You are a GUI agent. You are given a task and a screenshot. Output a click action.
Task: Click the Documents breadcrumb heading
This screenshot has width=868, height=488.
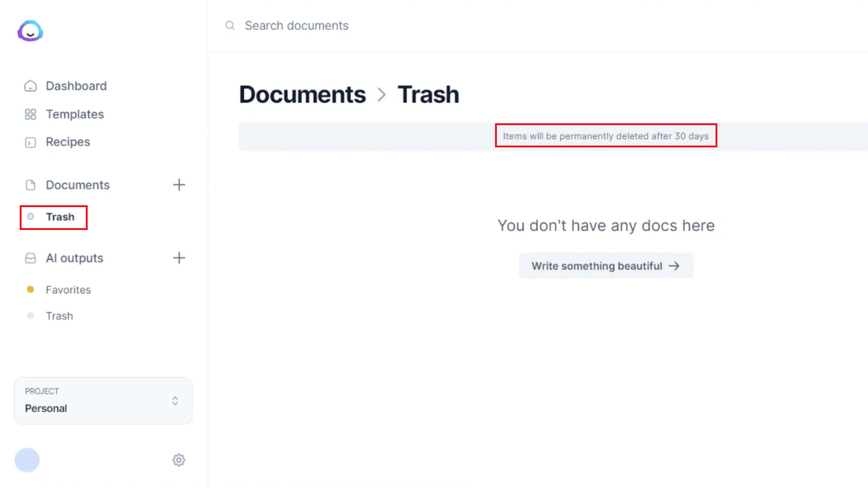(x=302, y=94)
